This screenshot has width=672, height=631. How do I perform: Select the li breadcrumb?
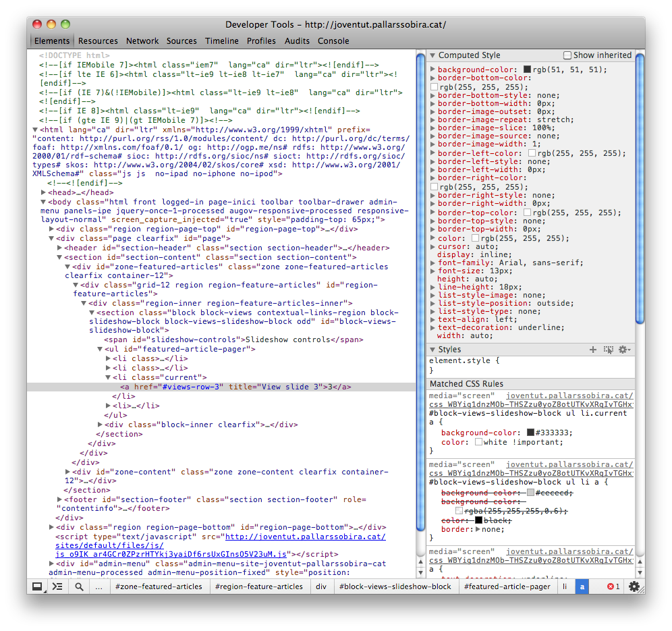point(565,587)
